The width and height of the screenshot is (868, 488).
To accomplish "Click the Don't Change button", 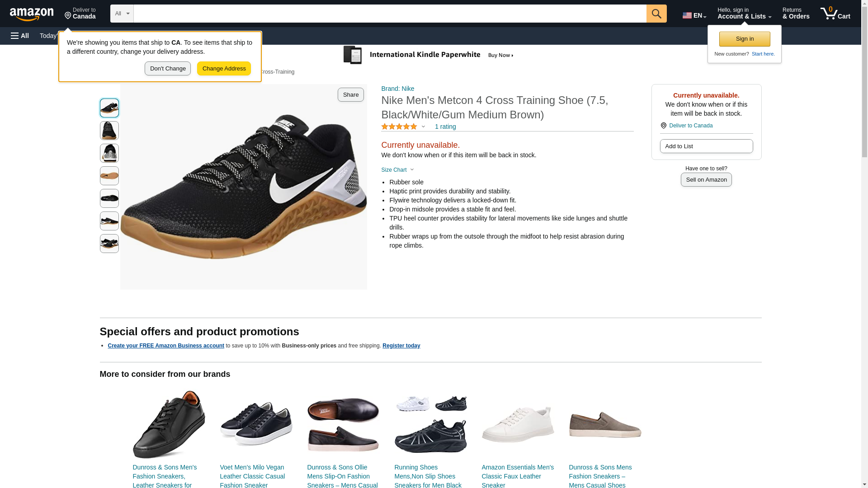I will (x=168, y=69).
